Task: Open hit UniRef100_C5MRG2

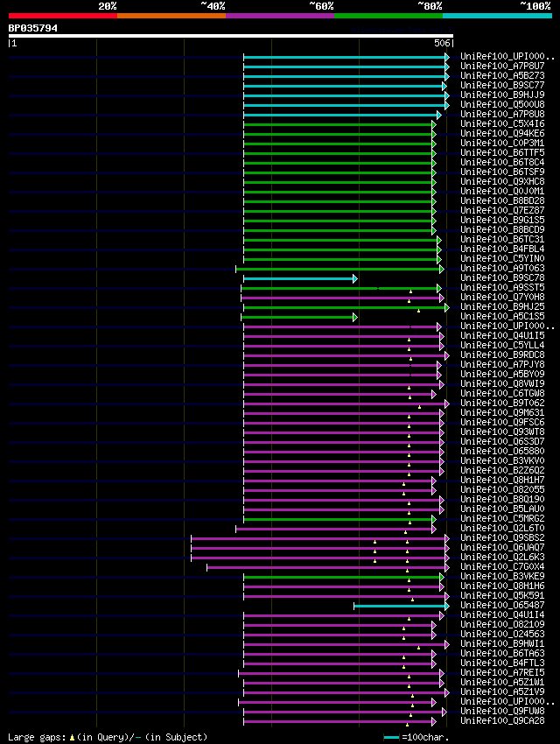Action: click(x=502, y=518)
